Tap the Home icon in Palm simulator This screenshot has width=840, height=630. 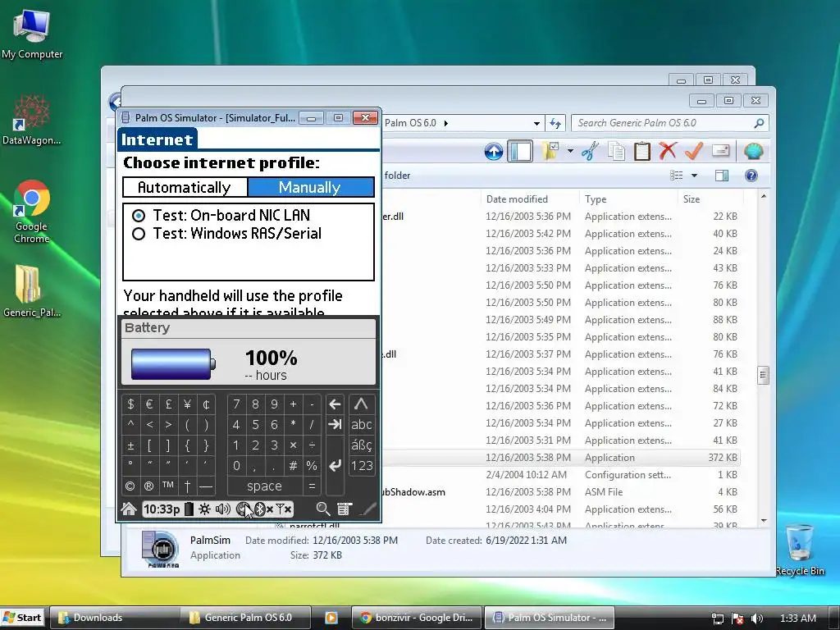click(129, 509)
